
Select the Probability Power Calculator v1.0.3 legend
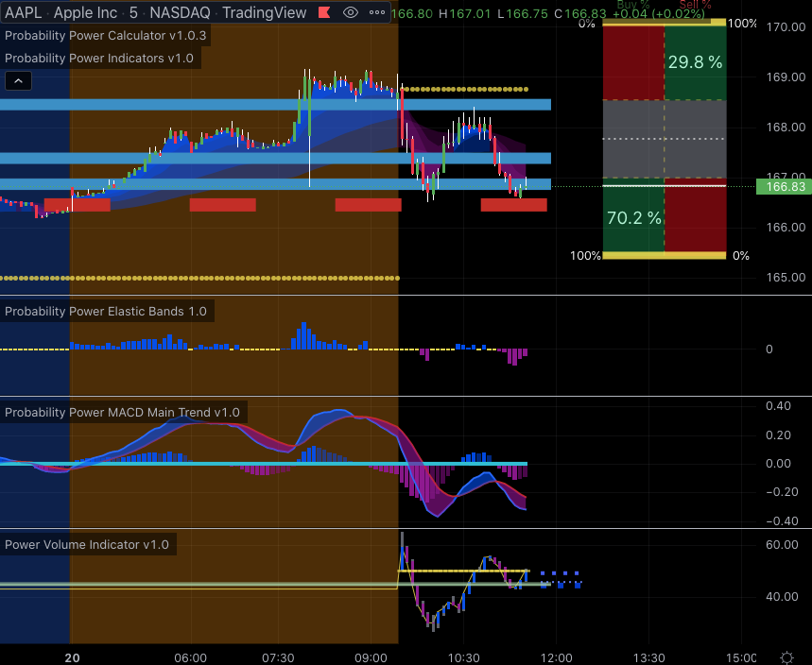(106, 36)
